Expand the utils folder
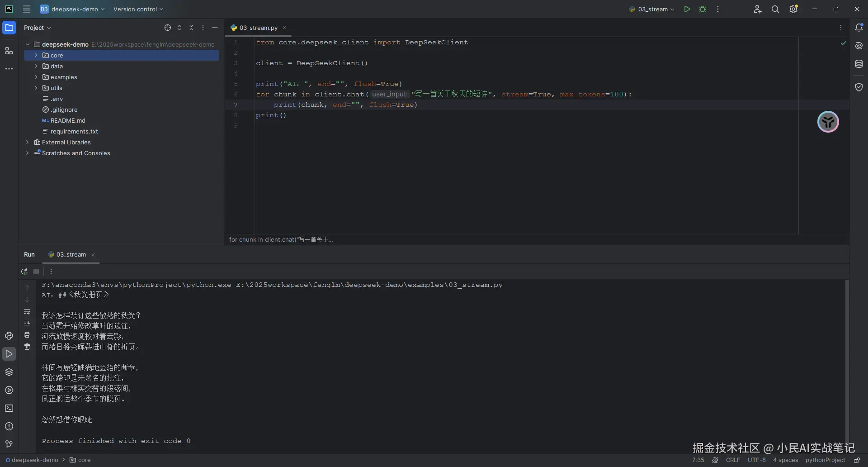Image resolution: width=868 pixels, height=467 pixels. click(x=36, y=88)
